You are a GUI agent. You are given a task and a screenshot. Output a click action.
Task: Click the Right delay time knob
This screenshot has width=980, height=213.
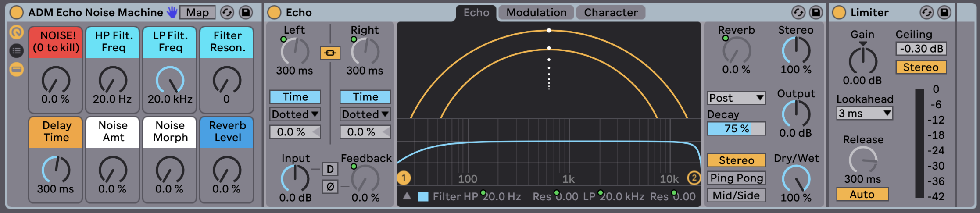(x=365, y=51)
